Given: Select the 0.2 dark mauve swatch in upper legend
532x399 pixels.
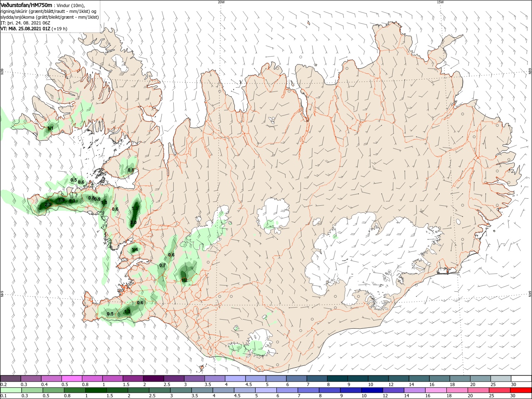Looking at the screenshot, I should coord(10,379).
